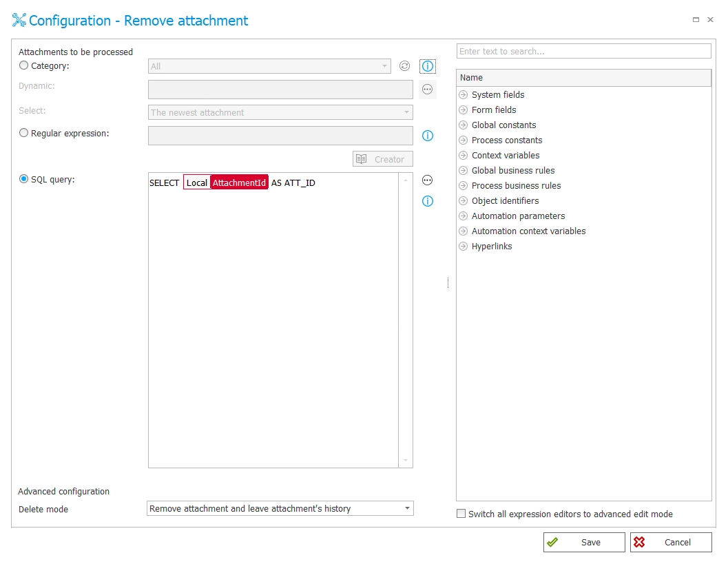Expand the Form fields tree node
Image resolution: width=728 pixels, height=564 pixels.
(464, 110)
